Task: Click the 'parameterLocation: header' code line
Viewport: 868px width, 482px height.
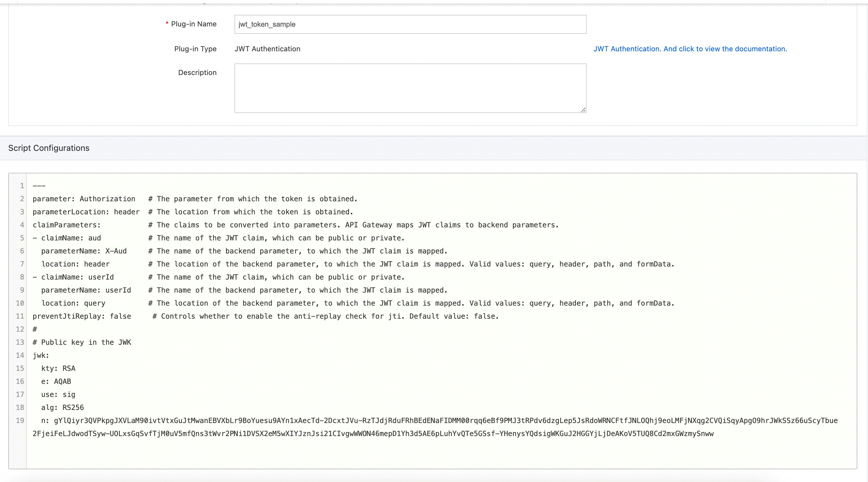Action: 86,212
